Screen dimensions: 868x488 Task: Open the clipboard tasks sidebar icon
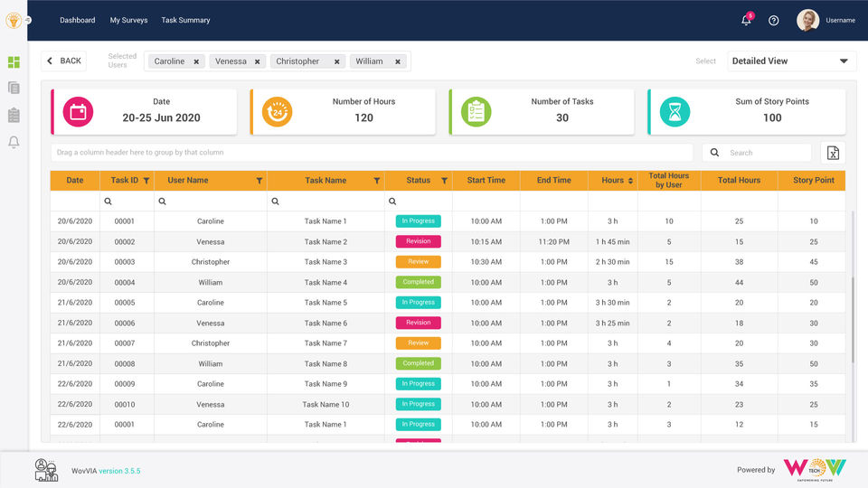click(x=14, y=115)
